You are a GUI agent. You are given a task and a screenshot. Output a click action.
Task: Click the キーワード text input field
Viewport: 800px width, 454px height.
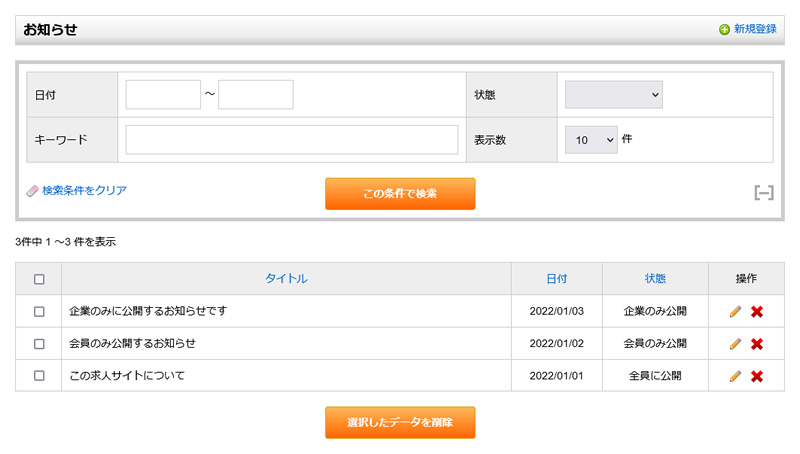291,140
